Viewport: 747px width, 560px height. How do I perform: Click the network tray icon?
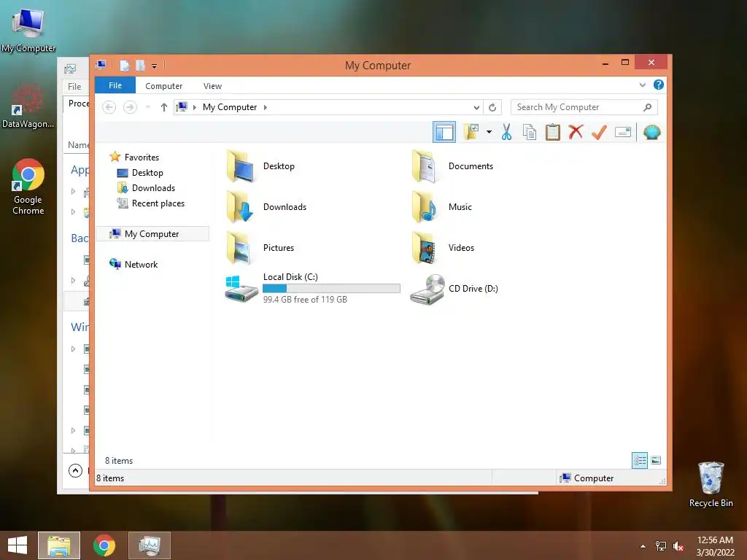coord(660,546)
